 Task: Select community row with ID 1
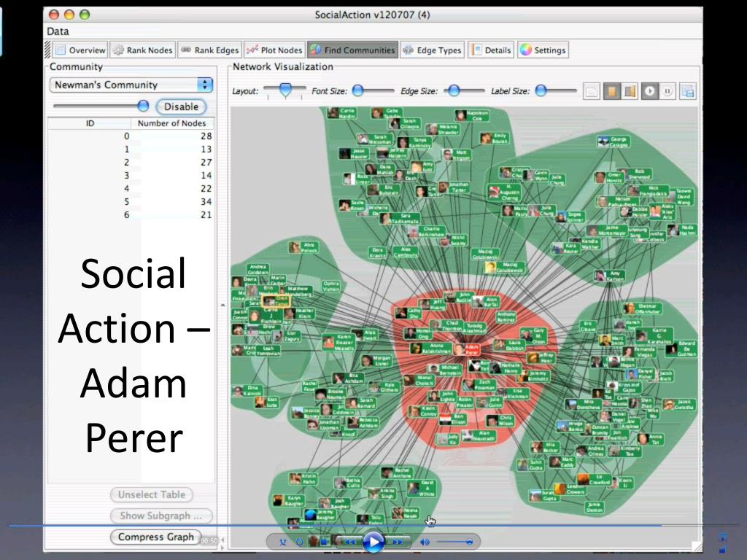click(x=131, y=149)
